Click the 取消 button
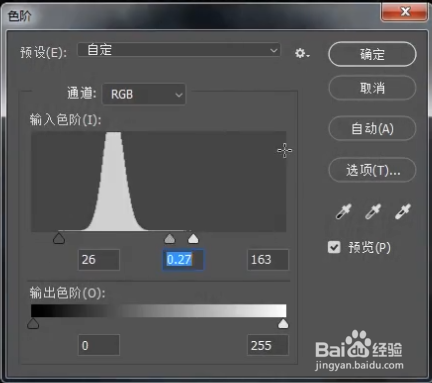The height and width of the screenshot is (383, 432). coord(372,88)
